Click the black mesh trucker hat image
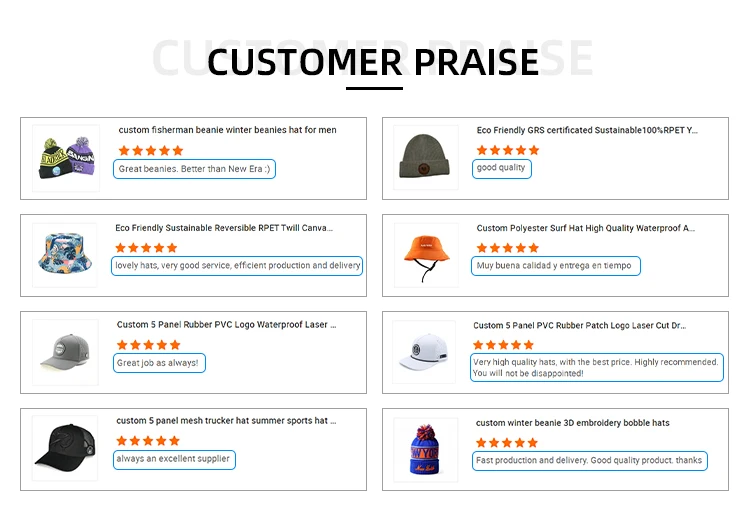The width and height of the screenshot is (750, 510). click(65, 449)
